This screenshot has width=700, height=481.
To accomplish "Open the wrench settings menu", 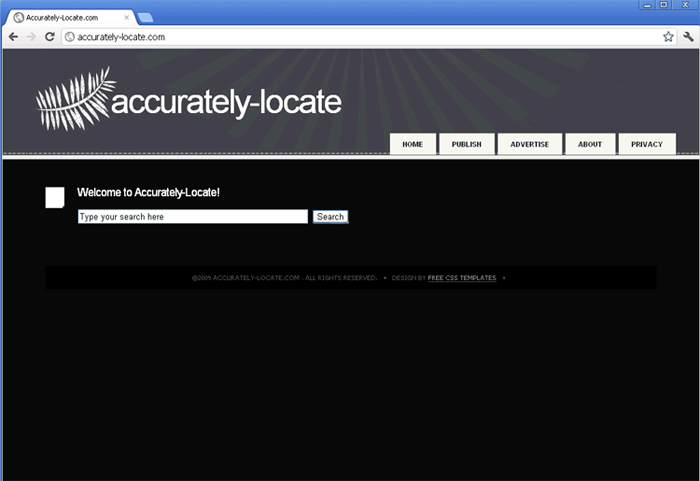I will [688, 37].
